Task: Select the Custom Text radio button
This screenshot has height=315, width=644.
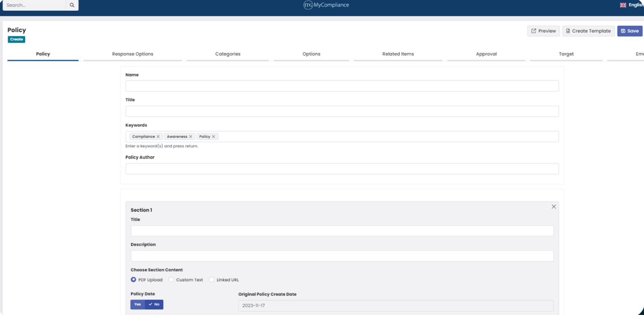Action: (171, 279)
